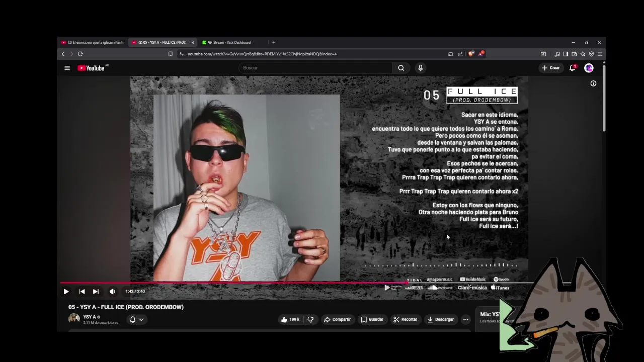Open a new browser tab
Screen dimensions: 644x362
(274, 42)
